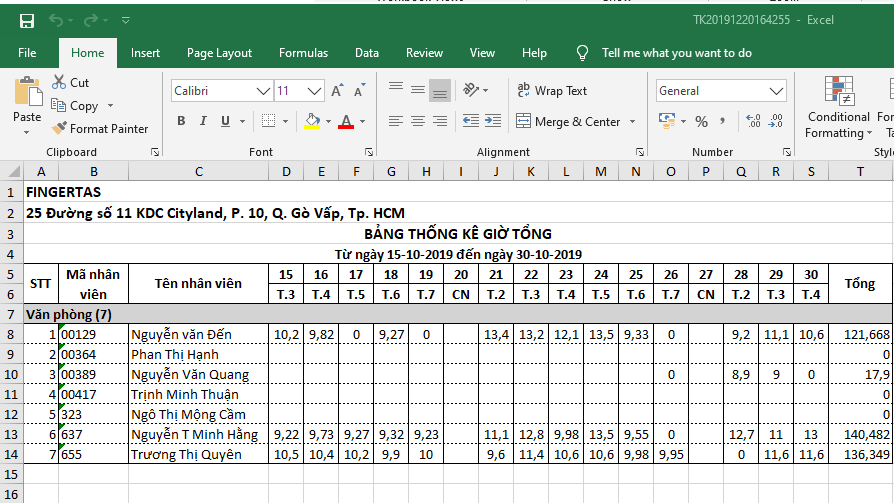
Task: Toggle Wrap Text for the cell
Action: pos(551,91)
